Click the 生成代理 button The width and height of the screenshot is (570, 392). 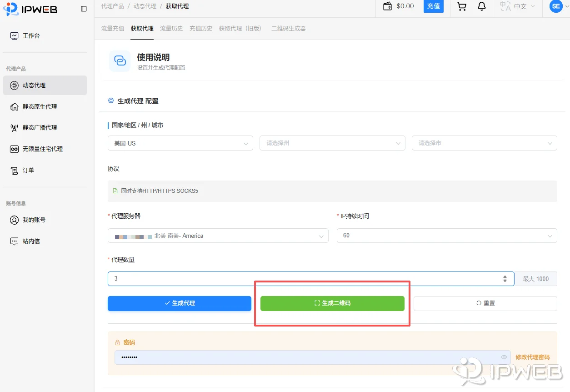point(180,303)
